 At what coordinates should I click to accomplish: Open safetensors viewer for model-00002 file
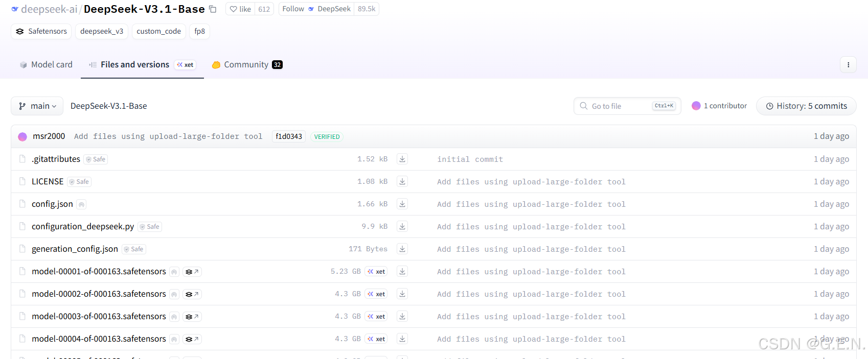(x=192, y=294)
